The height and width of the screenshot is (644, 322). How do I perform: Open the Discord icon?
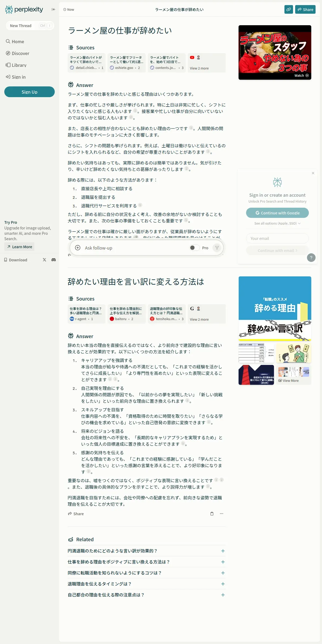tap(54, 260)
